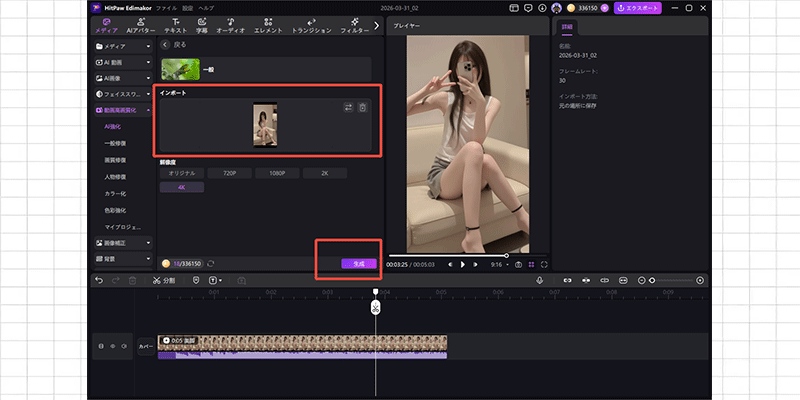The image size is (800, 400).
Task: Open the feedback message icon in the title bar
Action: [528, 8]
